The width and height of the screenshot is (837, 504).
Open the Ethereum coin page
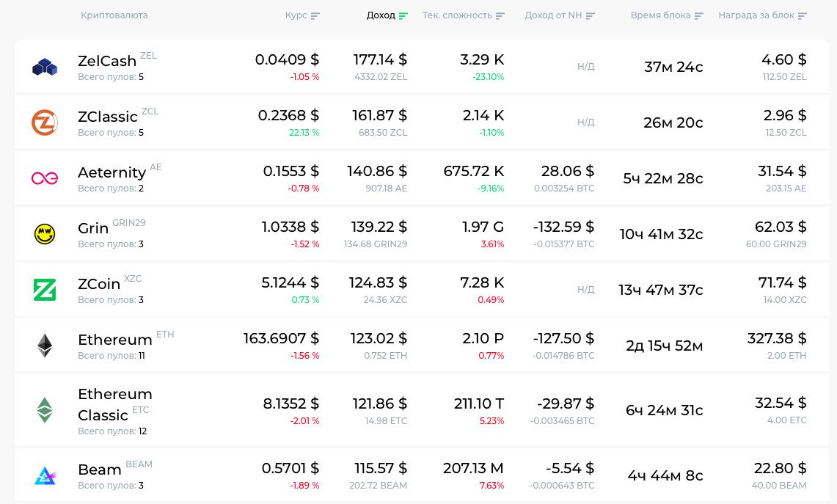point(114,340)
